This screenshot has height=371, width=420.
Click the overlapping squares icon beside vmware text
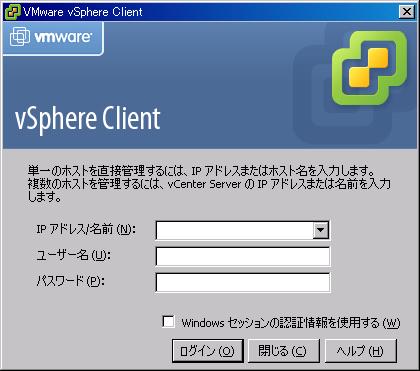click(x=20, y=37)
